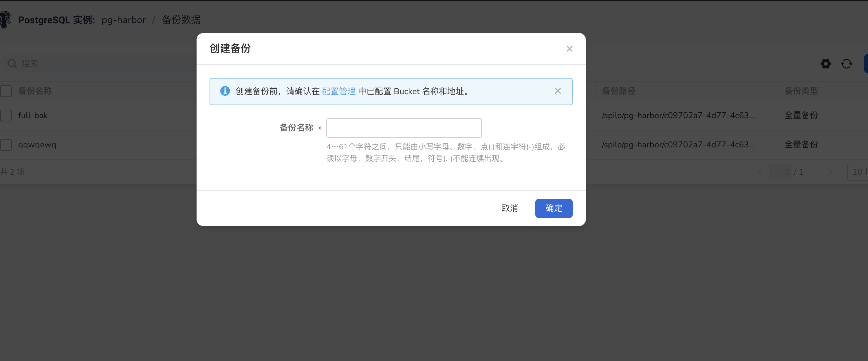This screenshot has width=868, height=361.
Task: Open the 10 项 page size dropdown
Action: click(x=859, y=172)
